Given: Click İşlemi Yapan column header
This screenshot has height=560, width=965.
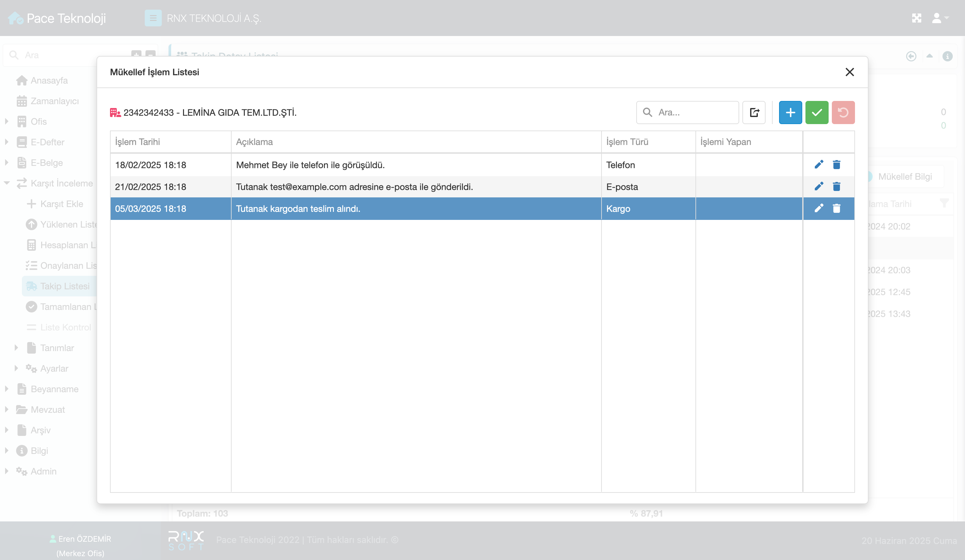Looking at the screenshot, I should pyautogui.click(x=725, y=142).
